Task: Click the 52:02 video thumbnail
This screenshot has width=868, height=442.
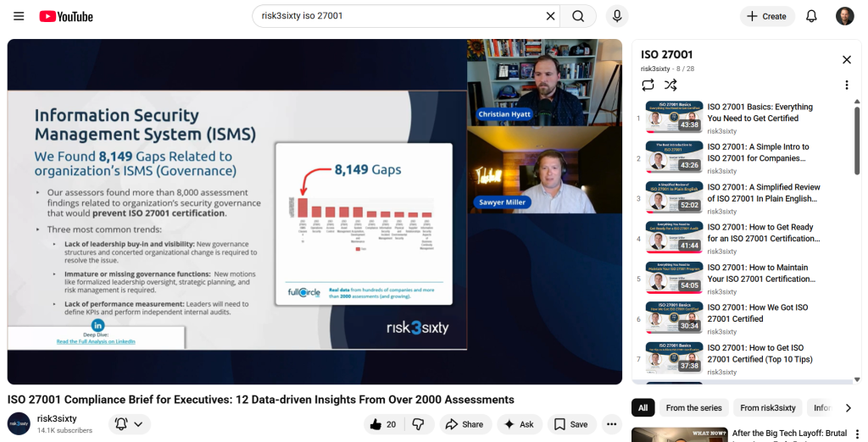Action: pos(674,197)
